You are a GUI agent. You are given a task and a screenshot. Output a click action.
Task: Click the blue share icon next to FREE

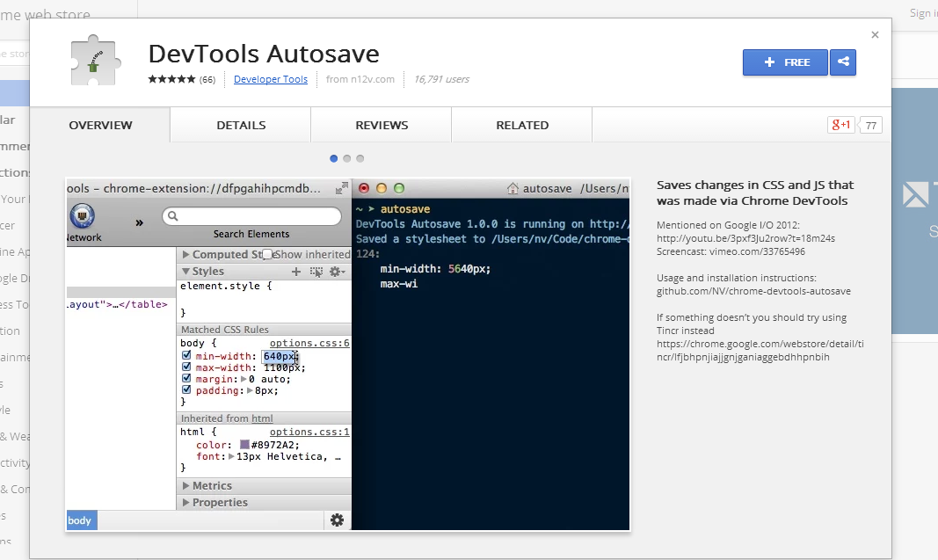click(x=843, y=62)
